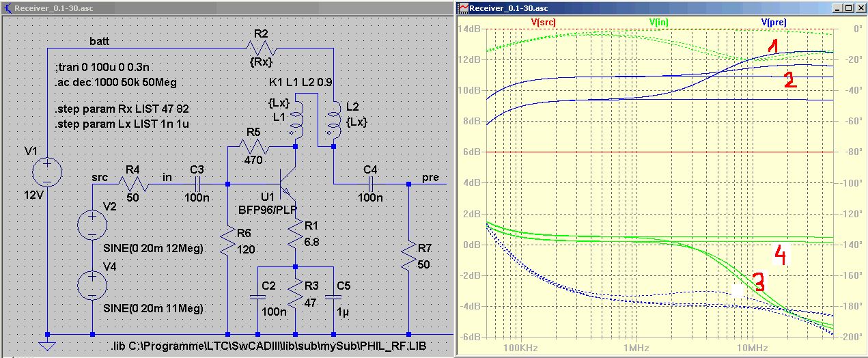
Task: Click the "K1 L1 L2 0.9" coupling directive
Action: pos(301,82)
